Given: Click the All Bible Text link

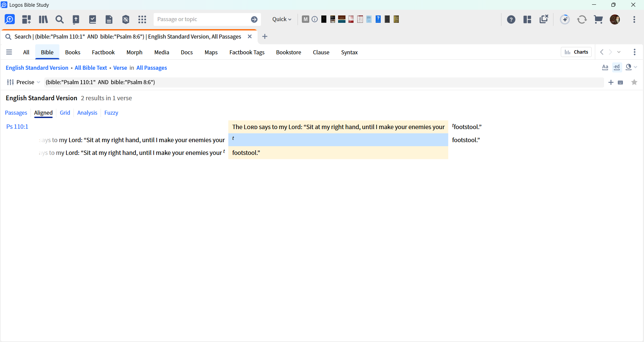Looking at the screenshot, I should pyautogui.click(x=91, y=68).
